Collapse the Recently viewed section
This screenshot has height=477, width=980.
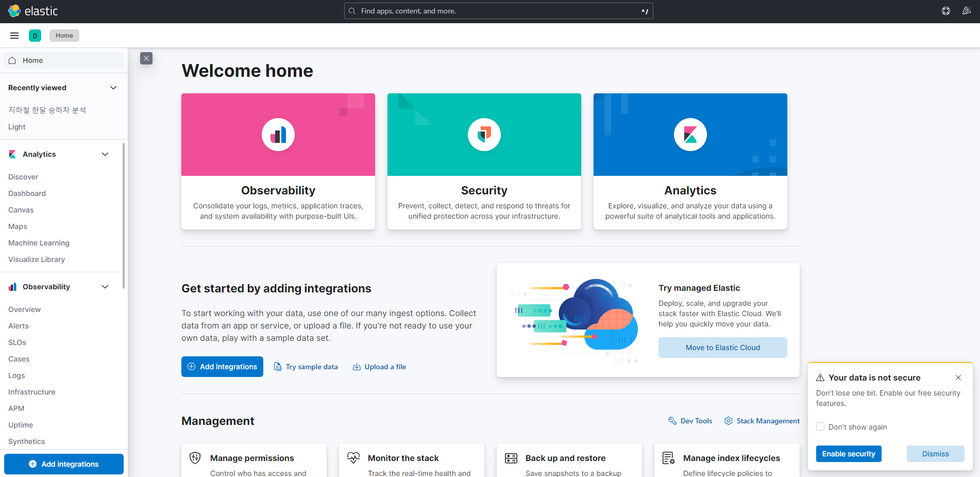click(113, 88)
